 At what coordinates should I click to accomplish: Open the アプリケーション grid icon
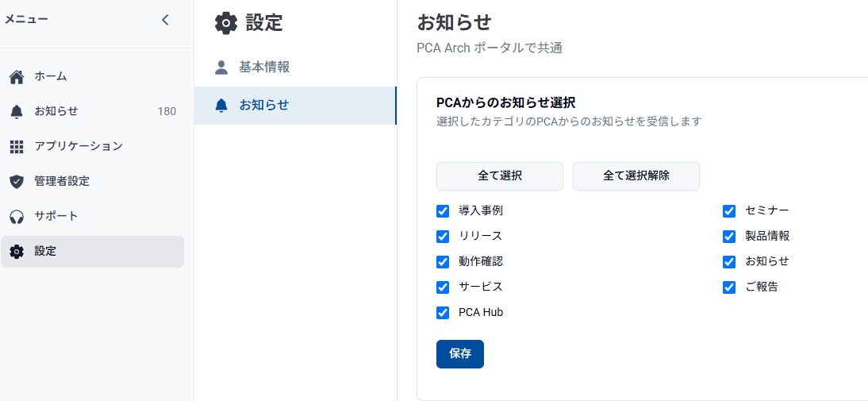(16, 147)
